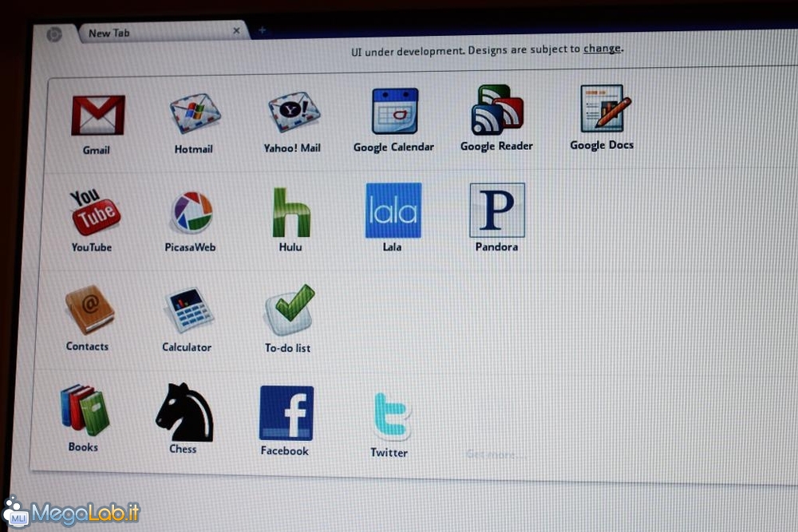
Task: Open the Gmail app icon
Action: click(x=98, y=115)
